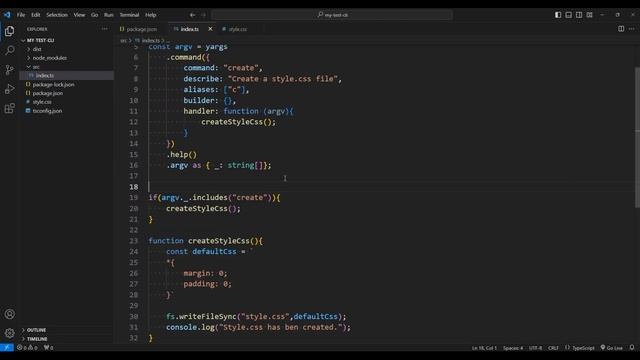Screen dimensions: 640x360
Task: Open tsconfig.json from explorer
Action: [47, 111]
